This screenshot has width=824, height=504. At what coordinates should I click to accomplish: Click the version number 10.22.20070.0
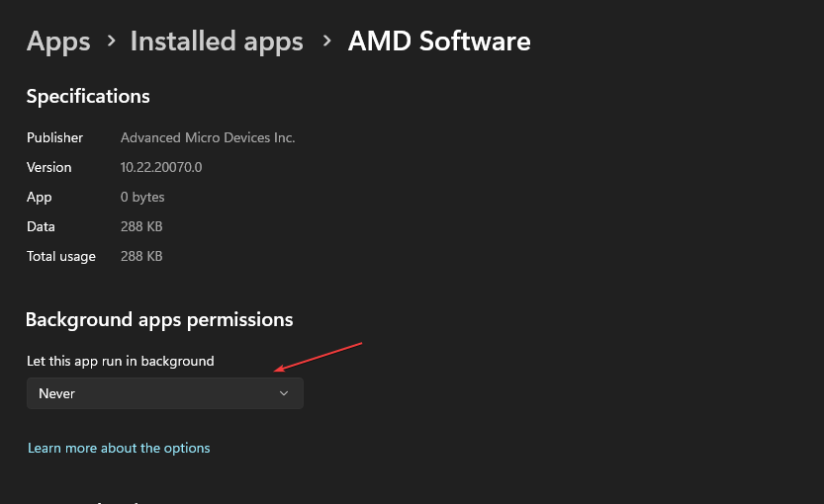(161, 167)
